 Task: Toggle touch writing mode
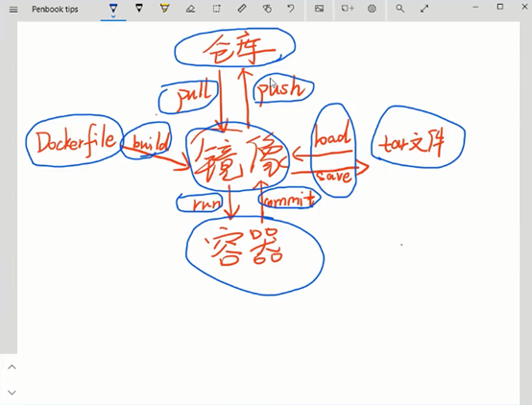point(267,9)
